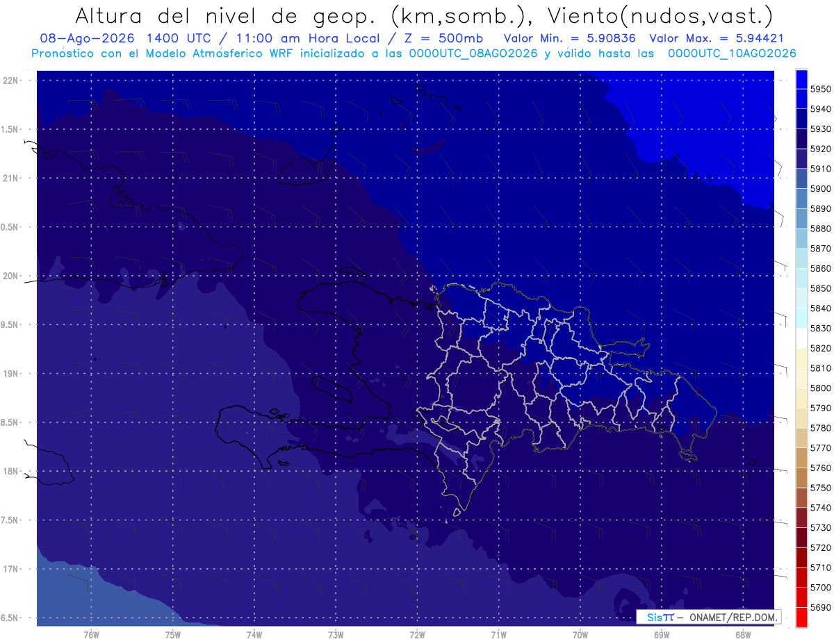Click the colorbar label "5780"

(822, 428)
